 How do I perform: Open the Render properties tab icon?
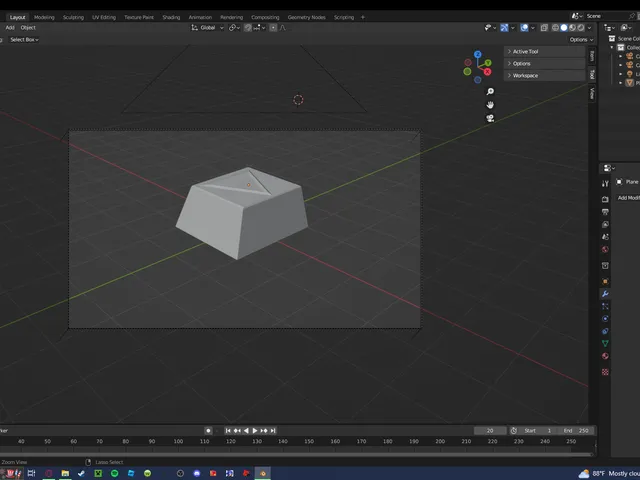point(605,199)
